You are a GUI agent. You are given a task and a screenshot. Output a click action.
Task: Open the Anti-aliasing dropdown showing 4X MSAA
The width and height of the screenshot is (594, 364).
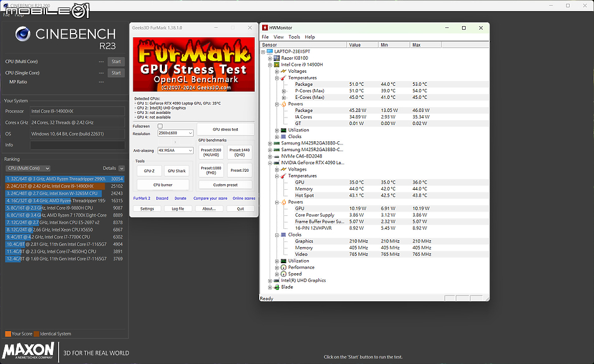coord(176,151)
